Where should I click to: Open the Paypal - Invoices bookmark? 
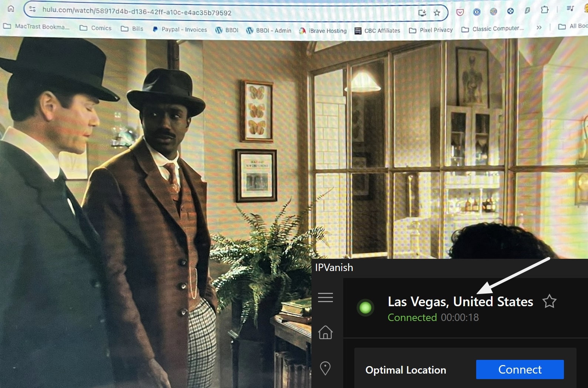(x=180, y=29)
